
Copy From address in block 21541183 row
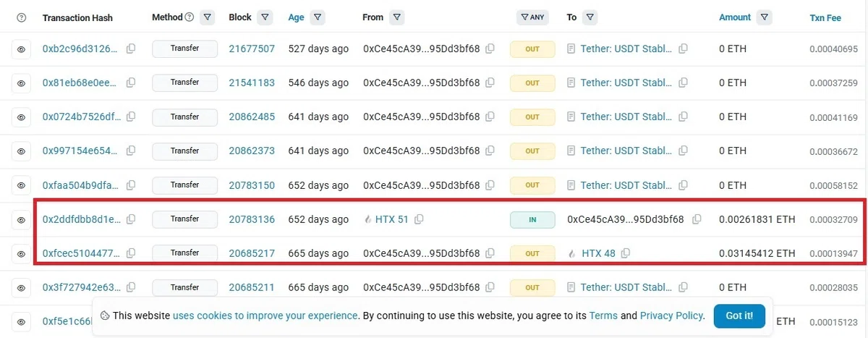click(x=490, y=83)
